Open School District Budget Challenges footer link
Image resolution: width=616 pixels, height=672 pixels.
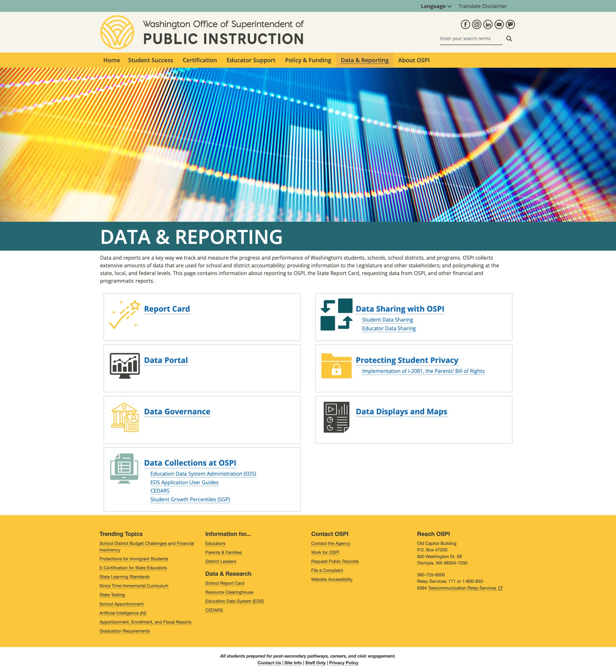[147, 547]
